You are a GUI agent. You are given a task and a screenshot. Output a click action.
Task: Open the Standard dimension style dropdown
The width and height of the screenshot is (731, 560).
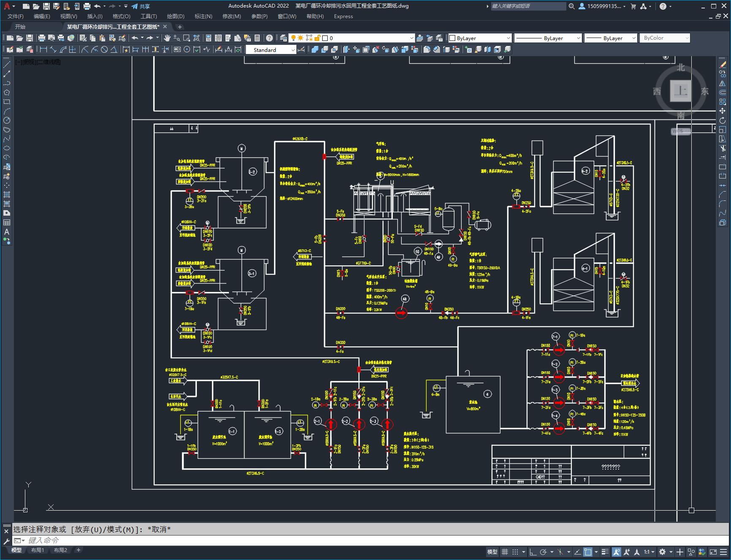coord(271,50)
